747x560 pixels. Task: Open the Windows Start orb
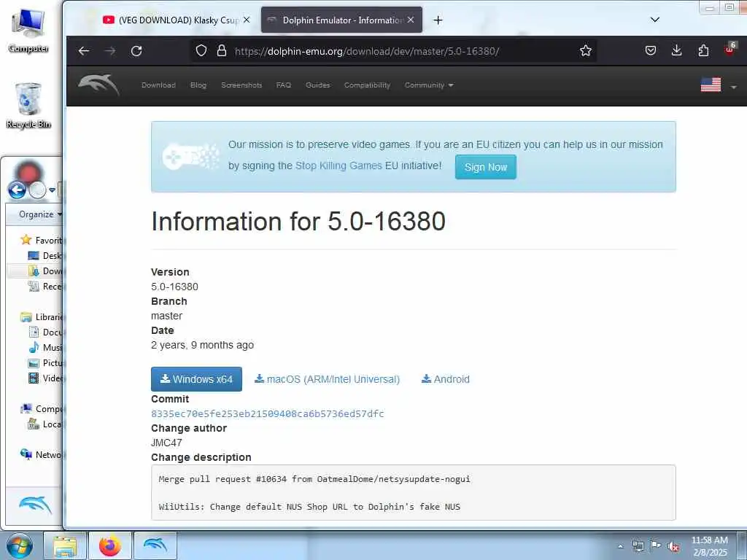pyautogui.click(x=20, y=546)
